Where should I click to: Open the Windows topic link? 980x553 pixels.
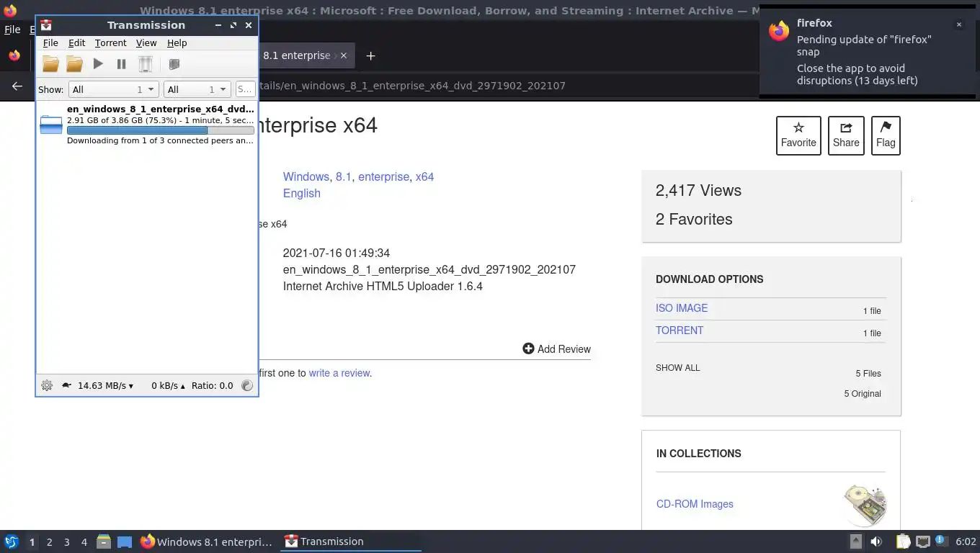point(306,176)
